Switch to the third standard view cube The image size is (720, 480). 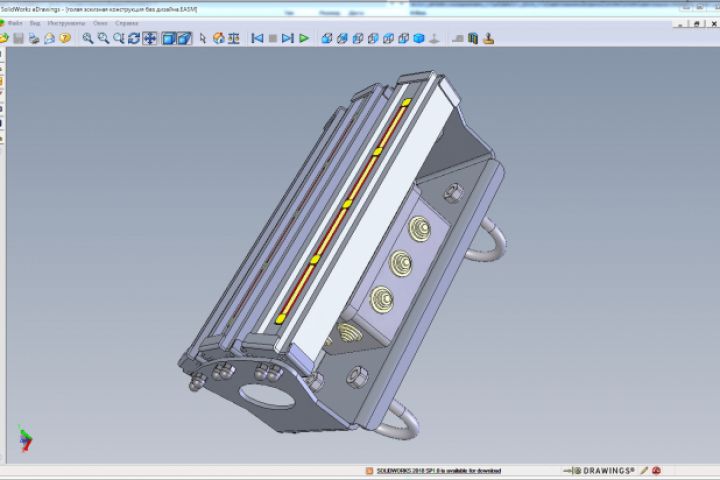[x=358, y=39]
